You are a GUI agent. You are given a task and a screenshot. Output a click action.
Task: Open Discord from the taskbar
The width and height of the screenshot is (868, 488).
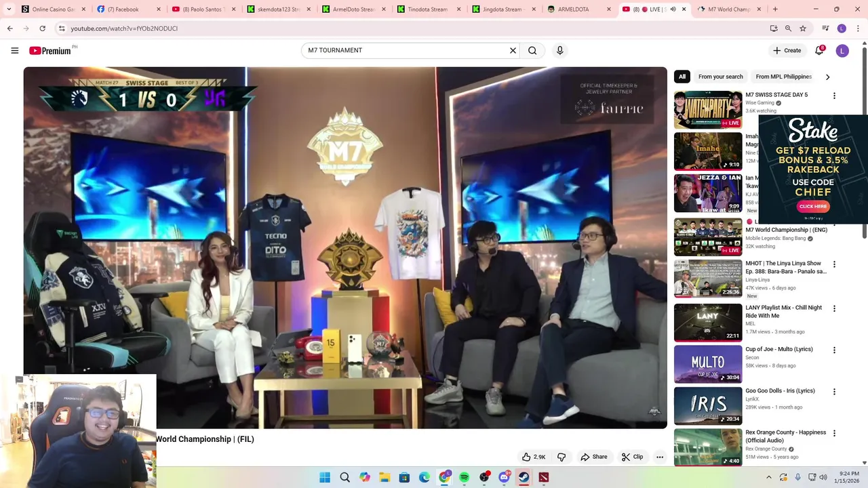(x=504, y=477)
